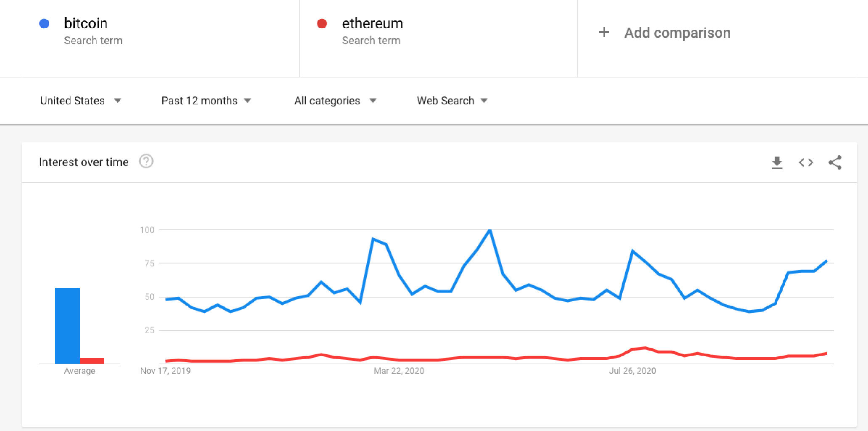Click the Mar 22, 2020 axis label
Screen dimensions: 868x431
click(x=399, y=371)
